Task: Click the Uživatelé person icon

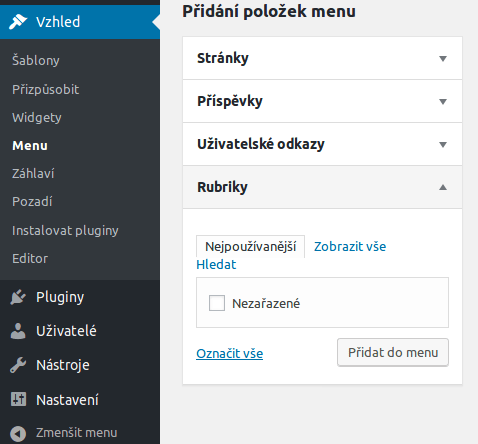Action: click(x=18, y=331)
